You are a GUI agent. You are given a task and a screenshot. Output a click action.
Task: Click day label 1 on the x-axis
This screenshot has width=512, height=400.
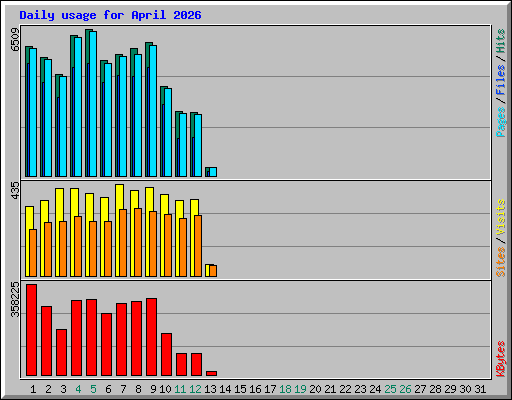(x=33, y=389)
